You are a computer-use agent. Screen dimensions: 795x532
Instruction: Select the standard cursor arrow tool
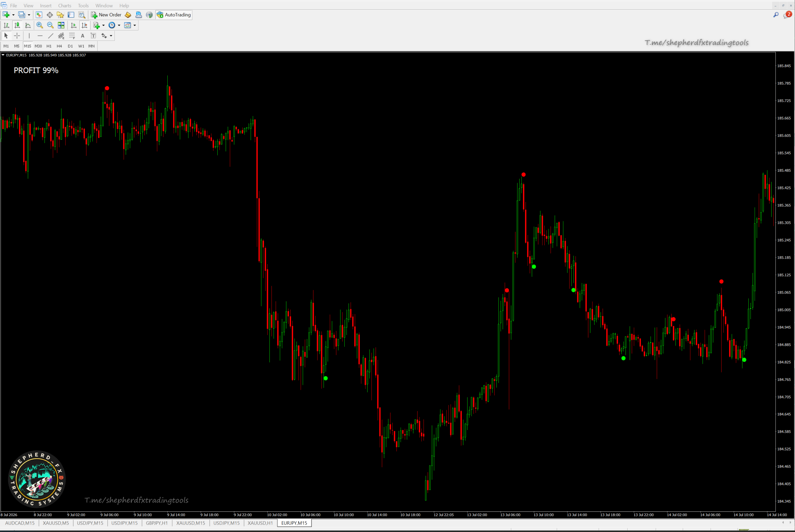click(6, 36)
